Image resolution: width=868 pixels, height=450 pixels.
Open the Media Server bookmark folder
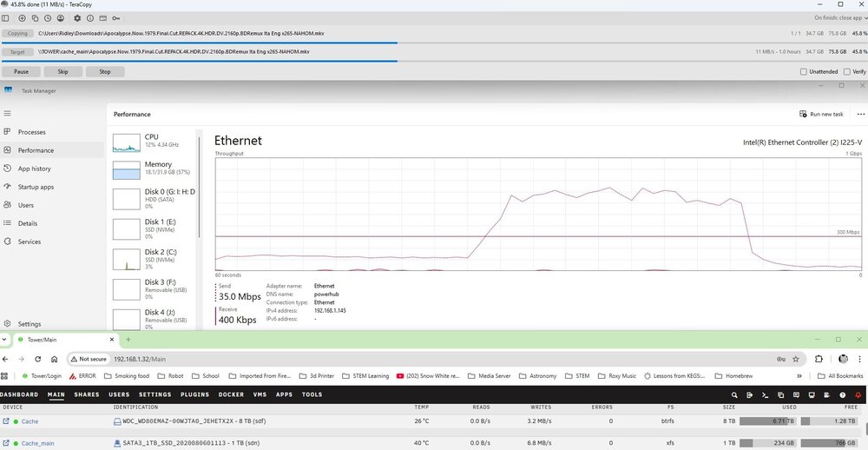(x=489, y=376)
